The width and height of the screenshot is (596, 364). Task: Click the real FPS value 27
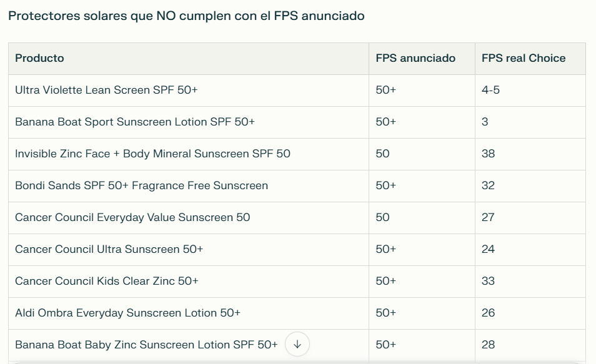(x=488, y=217)
